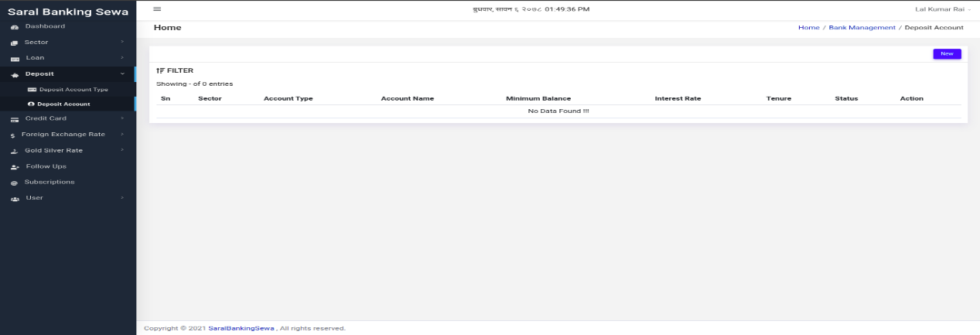Click the Status column header
The image size is (980, 335).
pos(846,99)
